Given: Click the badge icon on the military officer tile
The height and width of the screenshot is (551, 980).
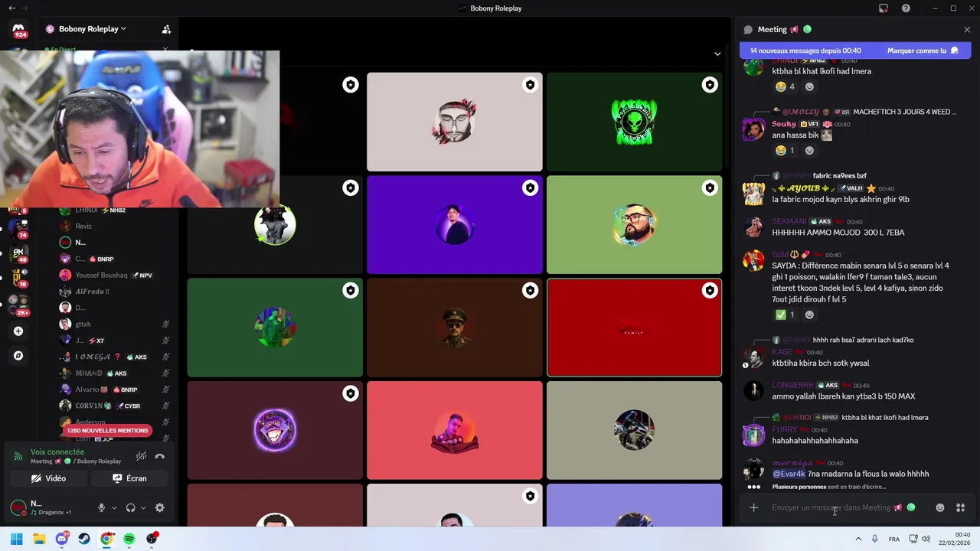Looking at the screenshot, I should click(530, 291).
